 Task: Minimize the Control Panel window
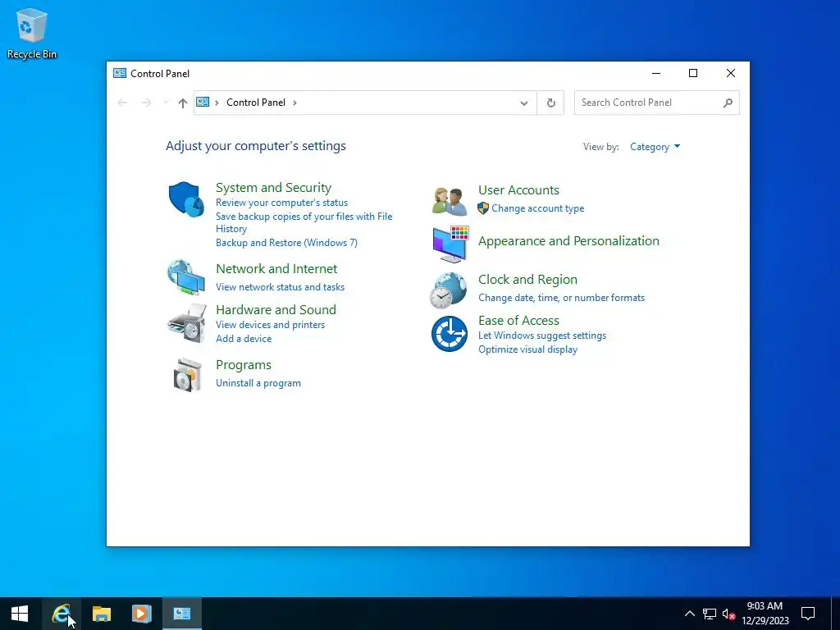coord(655,73)
